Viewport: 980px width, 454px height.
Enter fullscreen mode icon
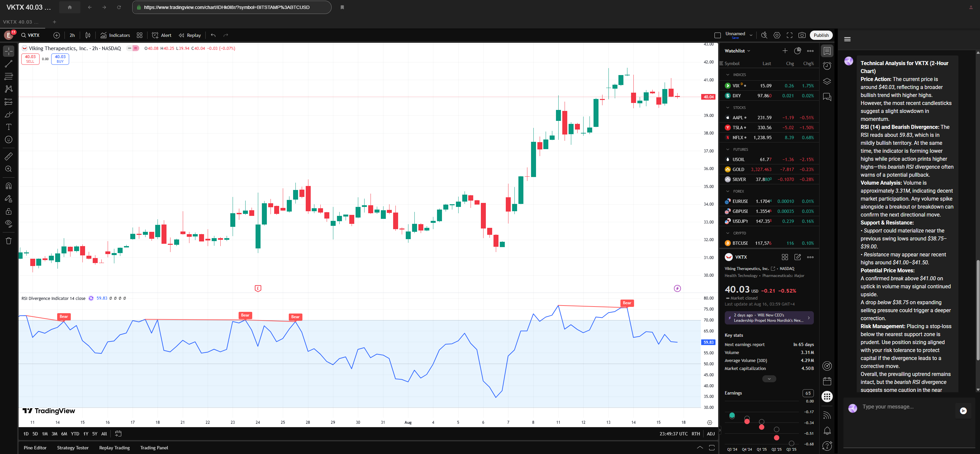(789, 35)
